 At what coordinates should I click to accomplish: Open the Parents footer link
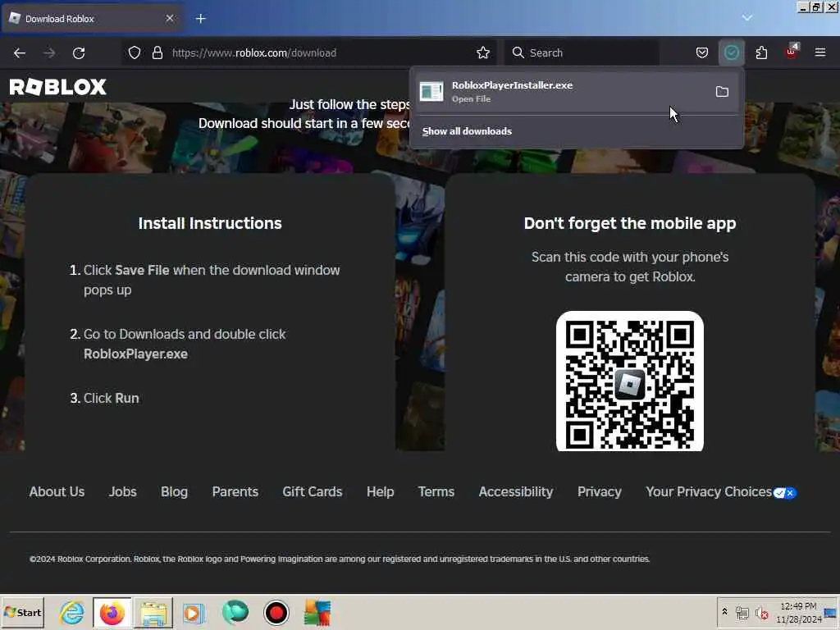[x=235, y=492]
